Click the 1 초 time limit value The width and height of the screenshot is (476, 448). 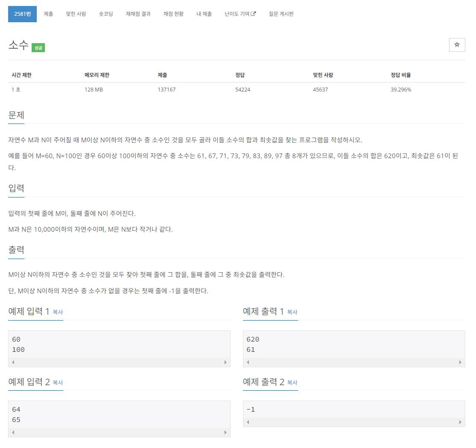coord(16,89)
